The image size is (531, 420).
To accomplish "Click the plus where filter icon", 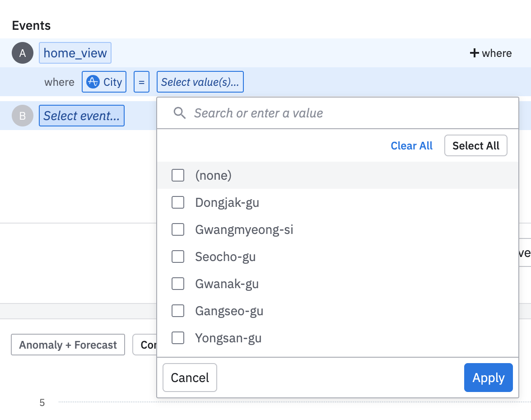I will [474, 53].
